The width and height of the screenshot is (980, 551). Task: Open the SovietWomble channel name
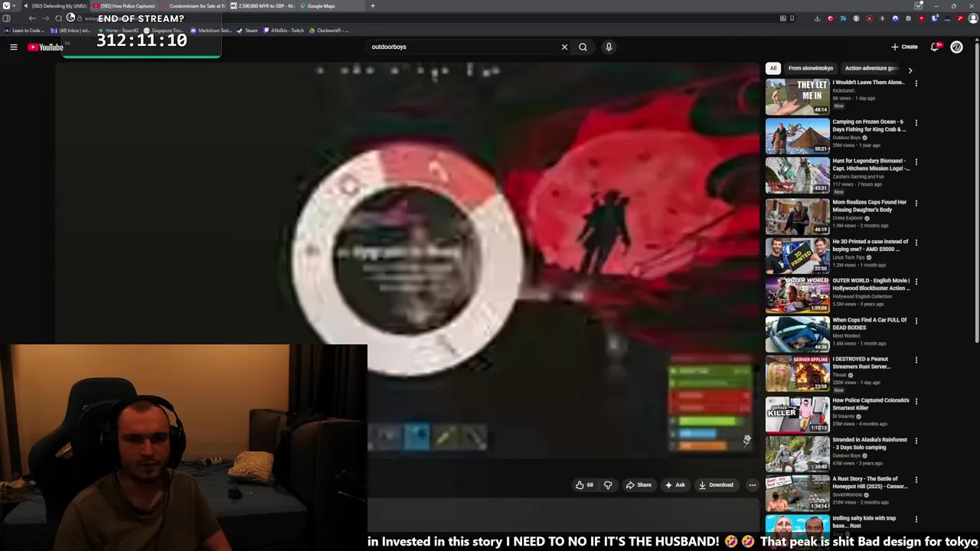pyautogui.click(x=849, y=495)
